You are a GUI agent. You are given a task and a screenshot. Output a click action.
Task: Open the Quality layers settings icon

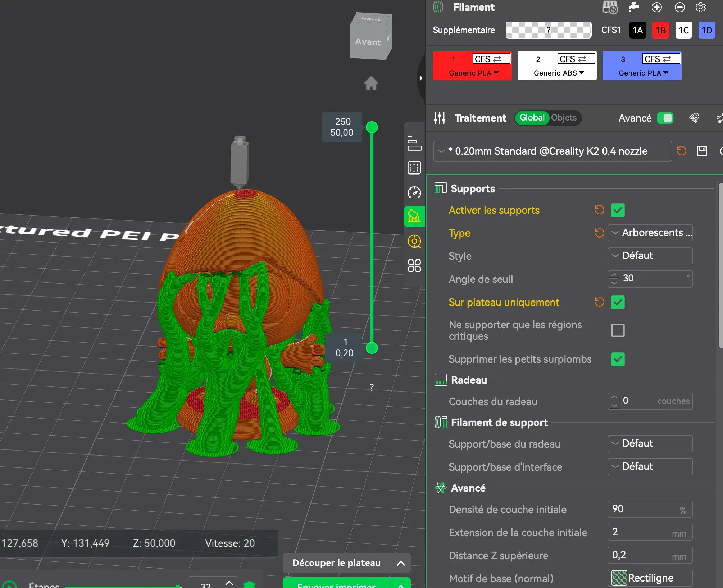tap(414, 143)
